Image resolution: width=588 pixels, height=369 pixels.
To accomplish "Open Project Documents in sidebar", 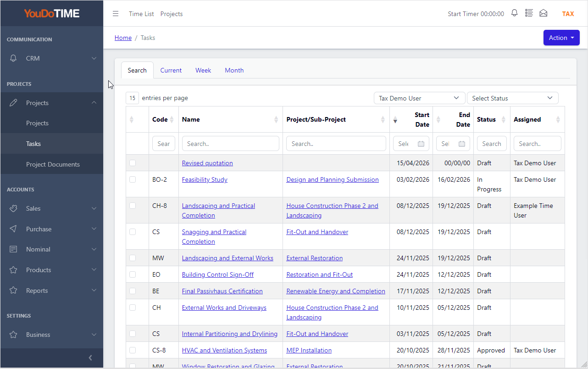I will point(53,164).
